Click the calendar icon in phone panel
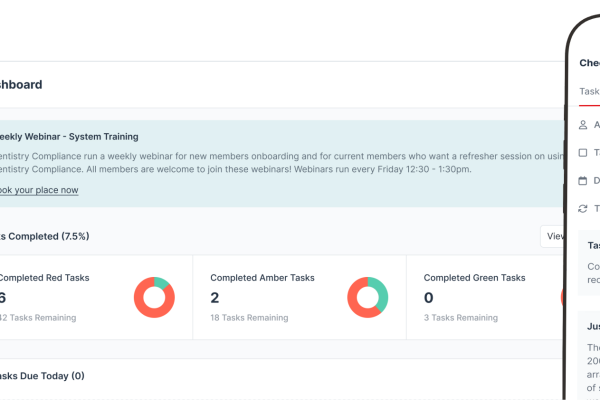The width and height of the screenshot is (600, 400). [x=583, y=181]
